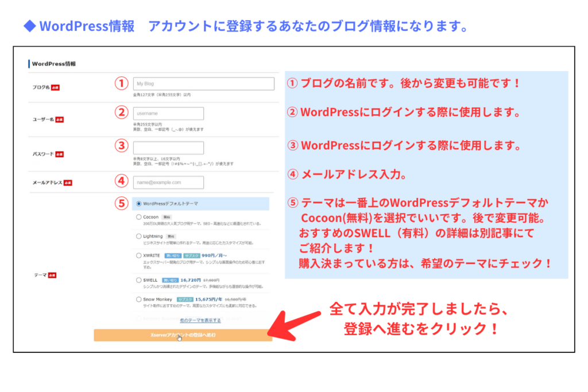Select the Lightning theme radio button
Viewport: 588px width, 392px height.
[x=139, y=236]
